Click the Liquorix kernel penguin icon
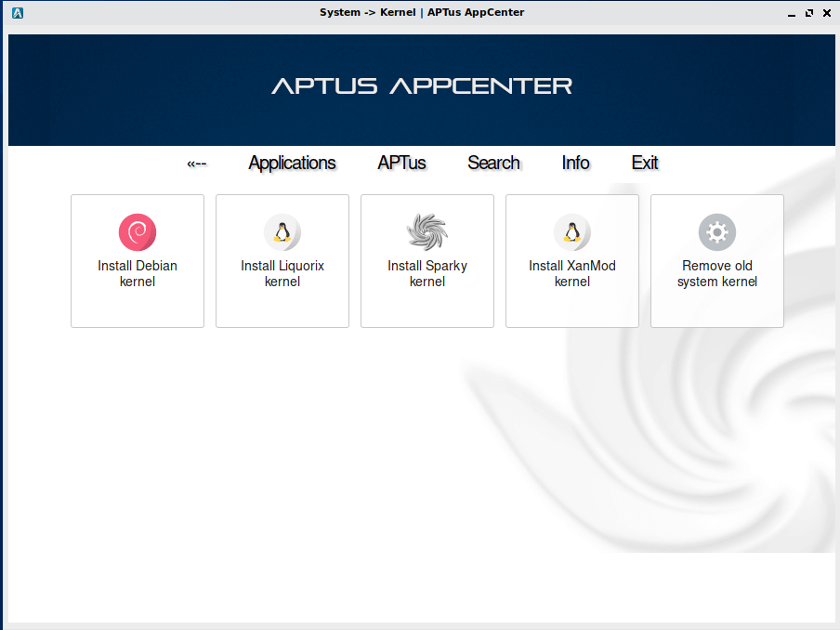 (282, 232)
